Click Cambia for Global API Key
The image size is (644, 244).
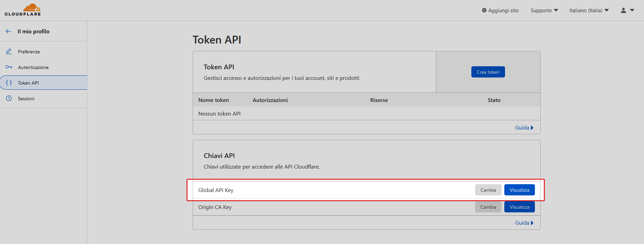click(x=488, y=190)
